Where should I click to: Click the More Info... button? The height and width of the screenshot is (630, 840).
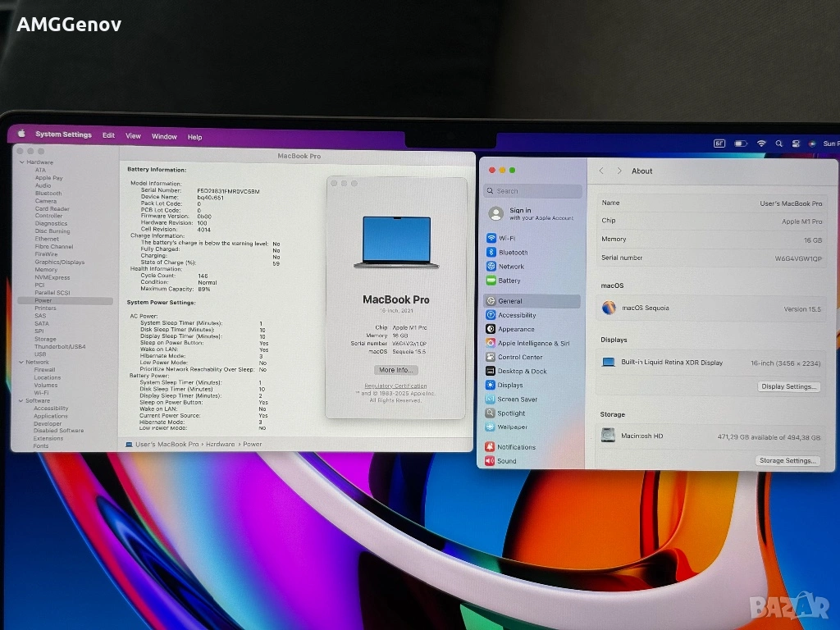pyautogui.click(x=396, y=370)
